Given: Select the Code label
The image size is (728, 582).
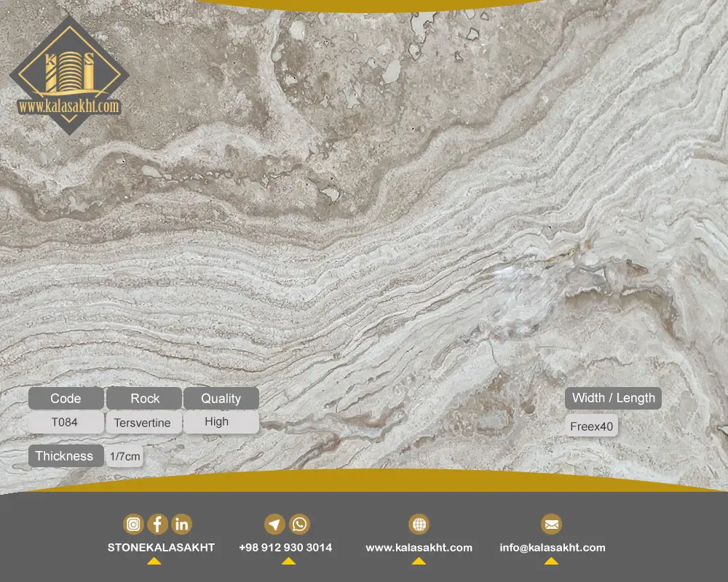Looking at the screenshot, I should coord(66,399).
